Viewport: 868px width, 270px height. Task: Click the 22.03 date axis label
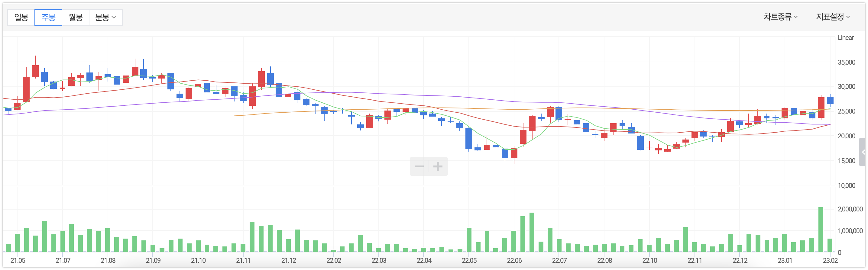(x=379, y=261)
